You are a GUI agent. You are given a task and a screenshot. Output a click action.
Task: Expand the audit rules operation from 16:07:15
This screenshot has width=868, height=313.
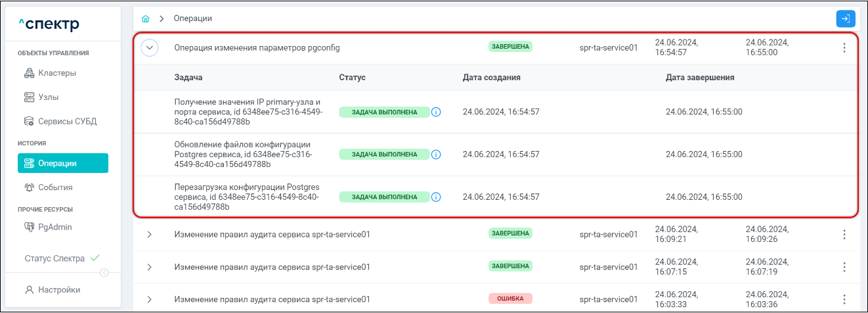point(149,267)
